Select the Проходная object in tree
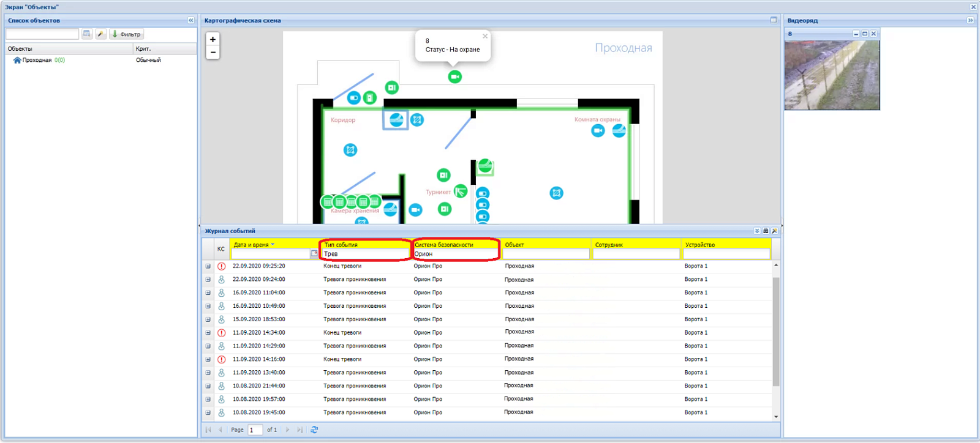The height and width of the screenshot is (443, 980). (x=37, y=60)
